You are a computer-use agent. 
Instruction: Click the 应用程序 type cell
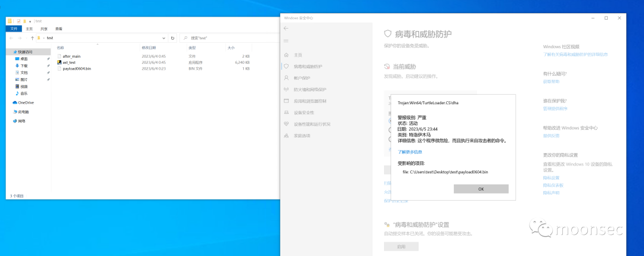pos(196,63)
